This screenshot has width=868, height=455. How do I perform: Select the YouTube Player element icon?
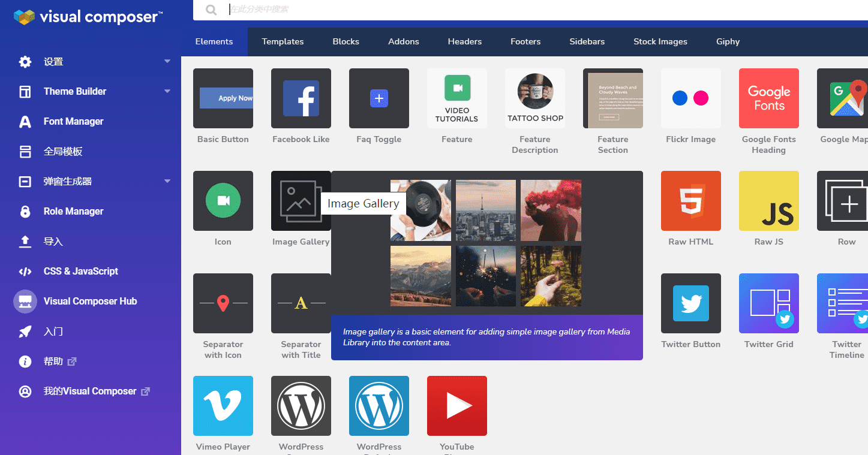(x=457, y=406)
